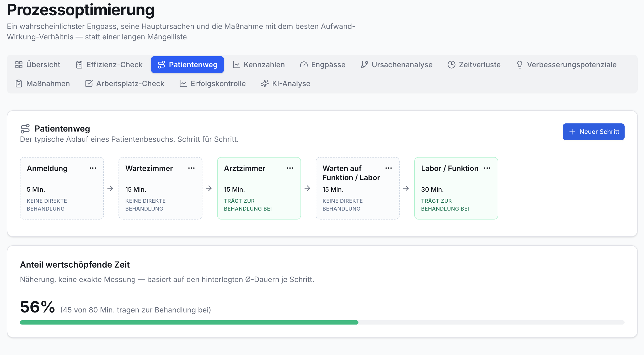Viewport: 644px width, 355px height.
Task: Click the grid icon beside Übersicht
Action: [x=19, y=65]
